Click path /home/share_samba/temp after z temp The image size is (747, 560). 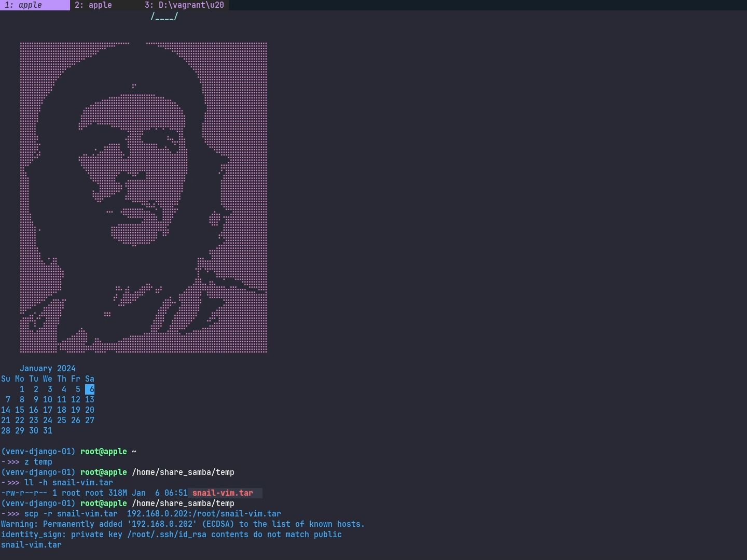(x=183, y=472)
